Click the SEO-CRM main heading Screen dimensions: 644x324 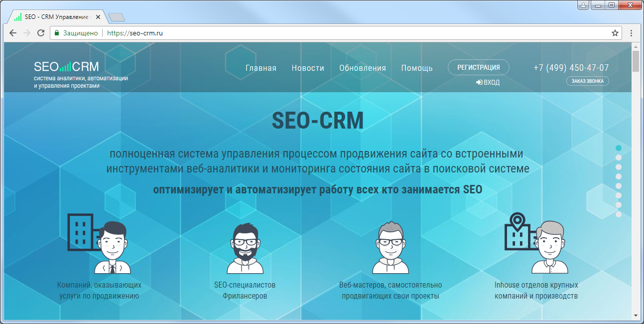[318, 120]
